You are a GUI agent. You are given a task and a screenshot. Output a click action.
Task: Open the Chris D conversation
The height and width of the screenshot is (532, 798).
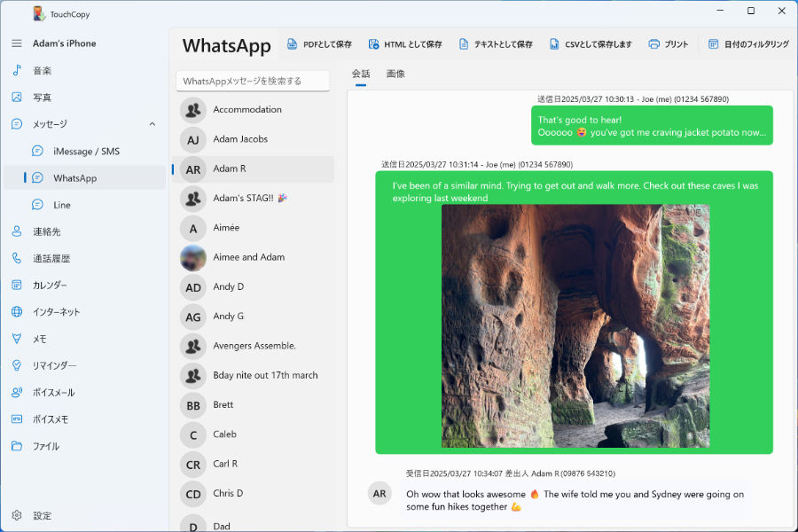(x=254, y=493)
